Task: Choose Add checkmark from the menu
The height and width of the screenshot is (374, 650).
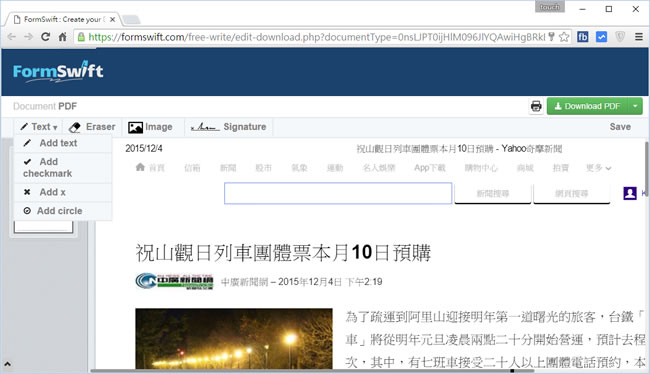Action: tap(63, 168)
